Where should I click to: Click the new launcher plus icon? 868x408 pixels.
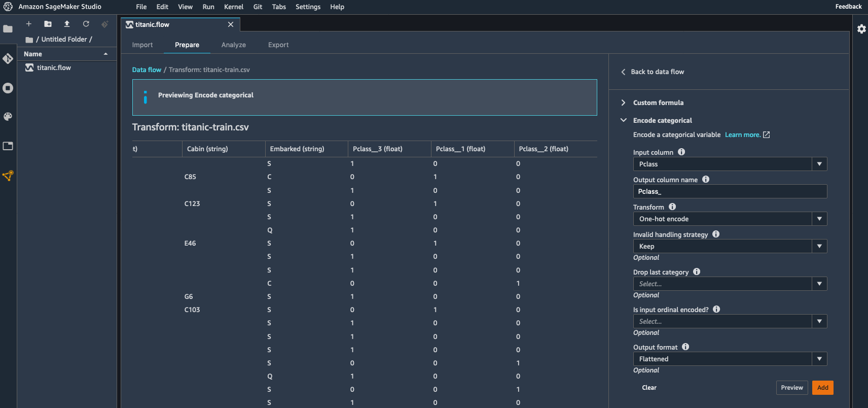point(29,24)
